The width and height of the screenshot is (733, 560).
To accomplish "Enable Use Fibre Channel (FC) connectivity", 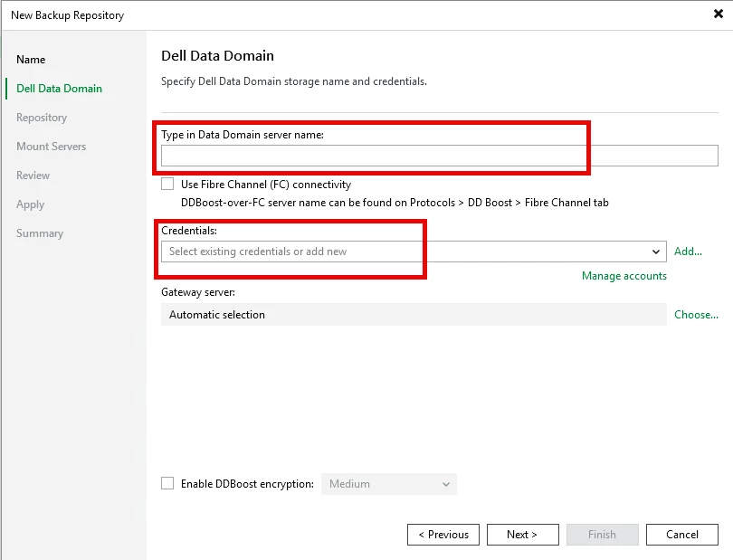I will (167, 184).
